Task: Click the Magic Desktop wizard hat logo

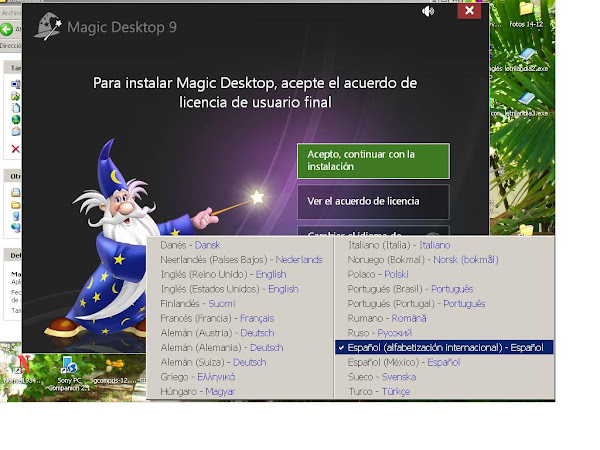Action: (x=48, y=26)
